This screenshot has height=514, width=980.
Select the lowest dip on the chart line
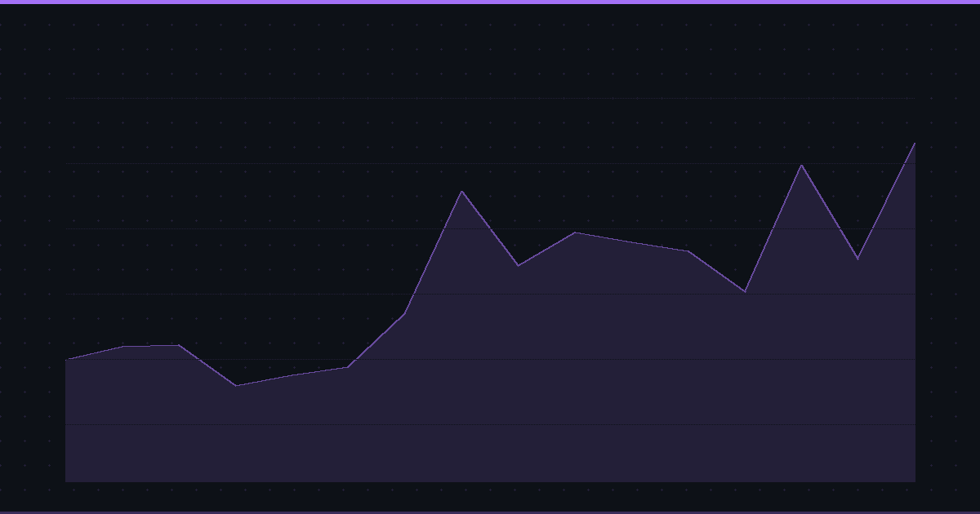(x=236, y=385)
